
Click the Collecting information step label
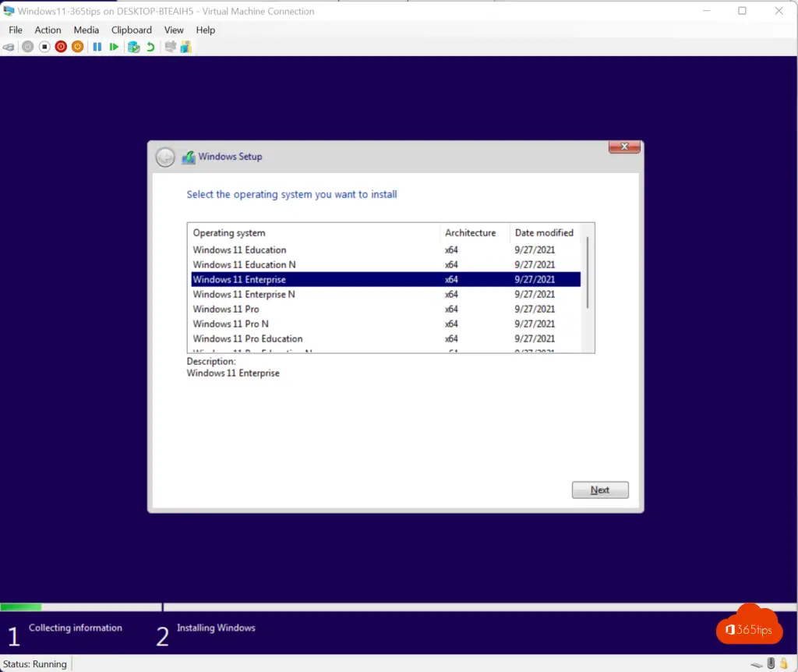point(76,628)
